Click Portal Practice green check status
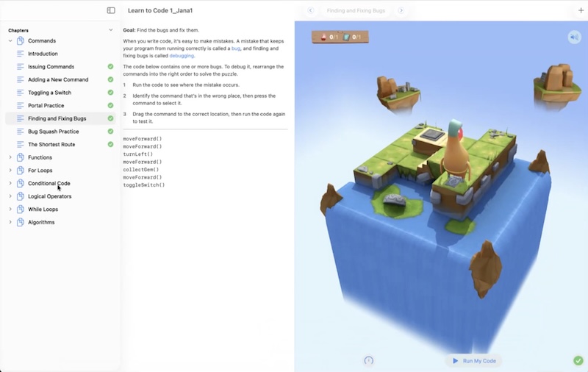This screenshot has width=588, height=372. [x=110, y=105]
